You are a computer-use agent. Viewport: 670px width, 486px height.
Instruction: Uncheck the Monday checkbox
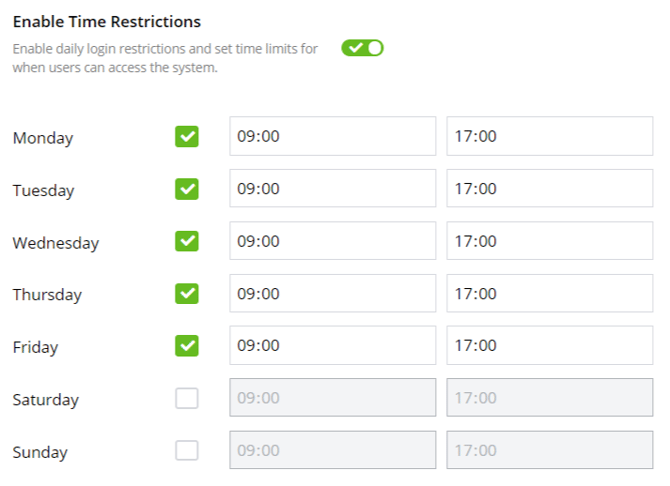click(187, 136)
